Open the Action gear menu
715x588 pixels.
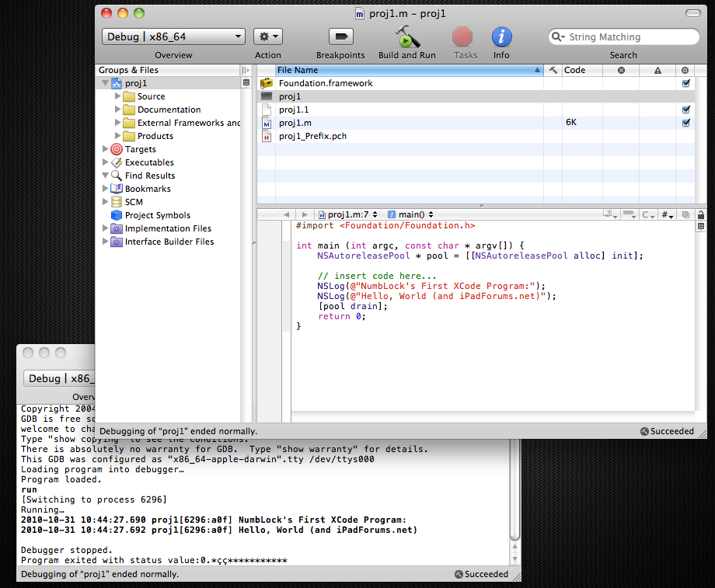[268, 37]
